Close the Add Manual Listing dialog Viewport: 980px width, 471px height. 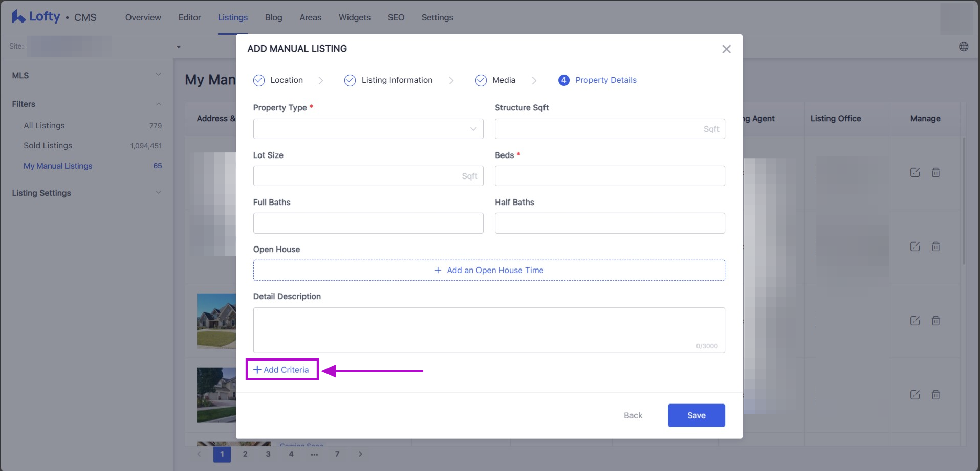coord(726,49)
